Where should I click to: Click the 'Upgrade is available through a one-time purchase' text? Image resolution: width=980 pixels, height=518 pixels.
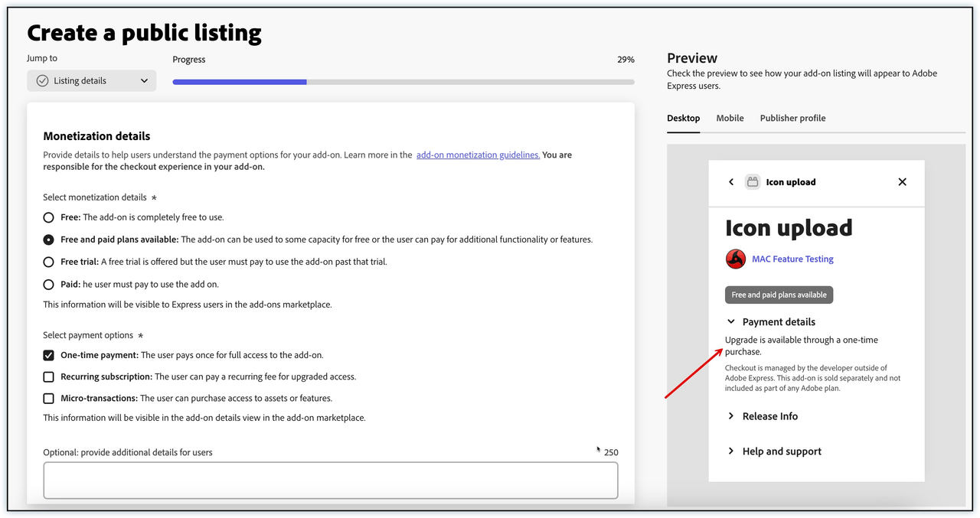pyautogui.click(x=802, y=346)
